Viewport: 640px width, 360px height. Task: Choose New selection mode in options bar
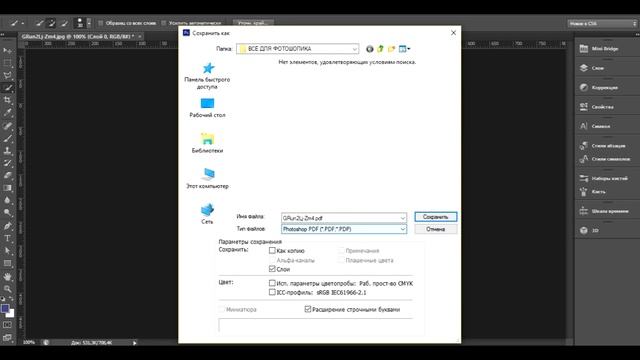coord(39,23)
